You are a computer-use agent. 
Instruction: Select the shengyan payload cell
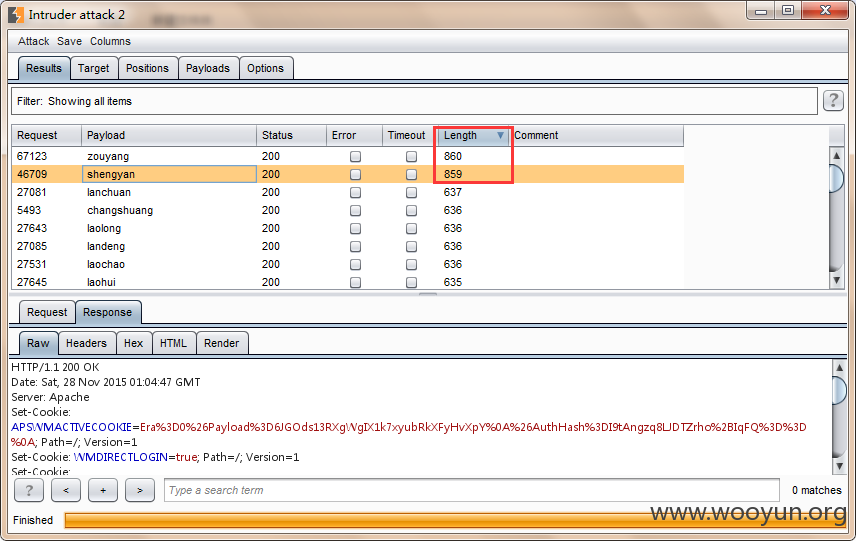[169, 175]
